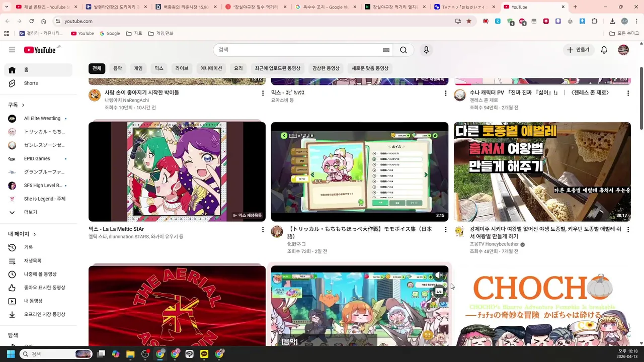
Task: Open the account avatar menu
Action: [623, 50]
